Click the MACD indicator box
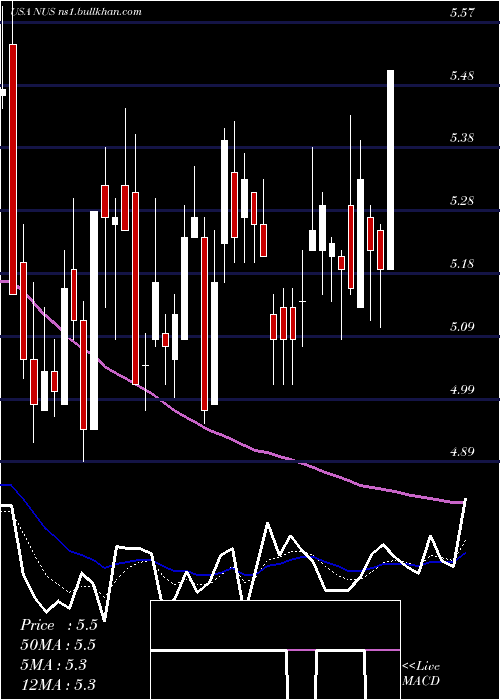 (x=275, y=650)
